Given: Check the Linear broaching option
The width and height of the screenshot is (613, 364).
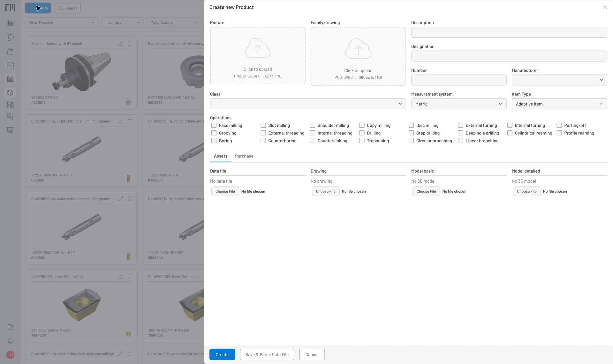Looking at the screenshot, I should (460, 140).
